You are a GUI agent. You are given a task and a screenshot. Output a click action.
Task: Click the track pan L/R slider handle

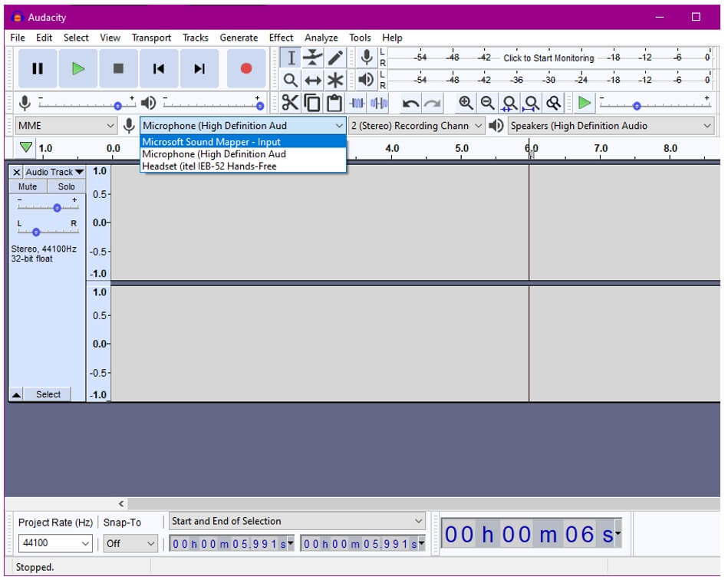[x=36, y=232]
